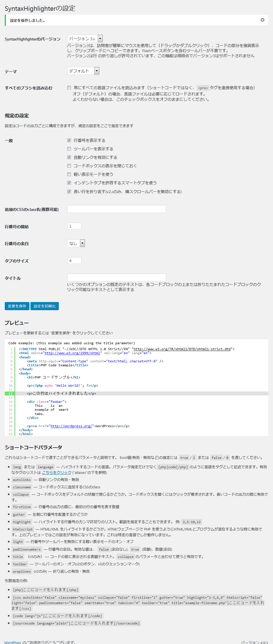Open the 行番号の余白 dropdown
The height and width of the screenshot is (644, 273).
click(76, 243)
